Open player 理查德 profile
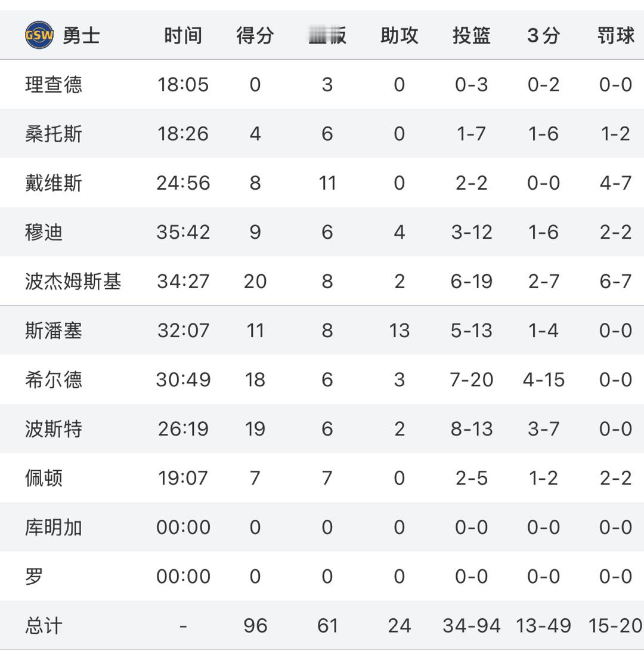 pos(54,85)
